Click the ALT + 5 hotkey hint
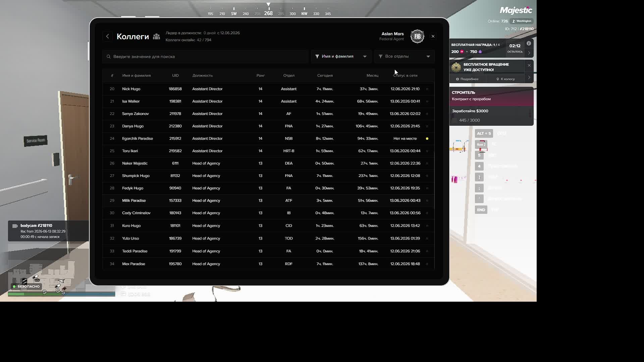 [484, 133]
